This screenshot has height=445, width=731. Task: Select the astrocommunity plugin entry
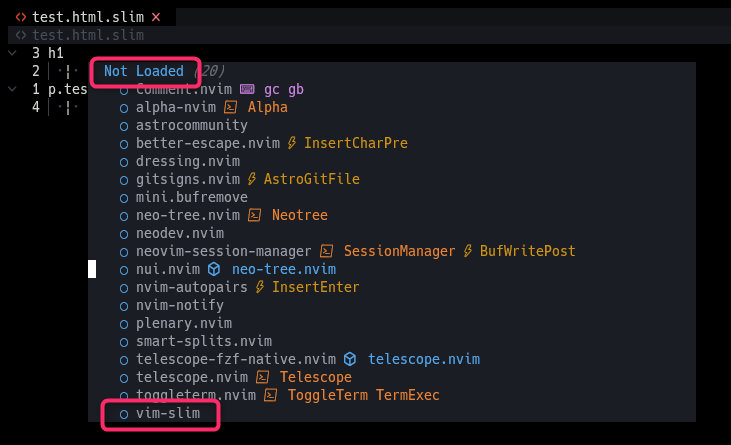(192, 125)
